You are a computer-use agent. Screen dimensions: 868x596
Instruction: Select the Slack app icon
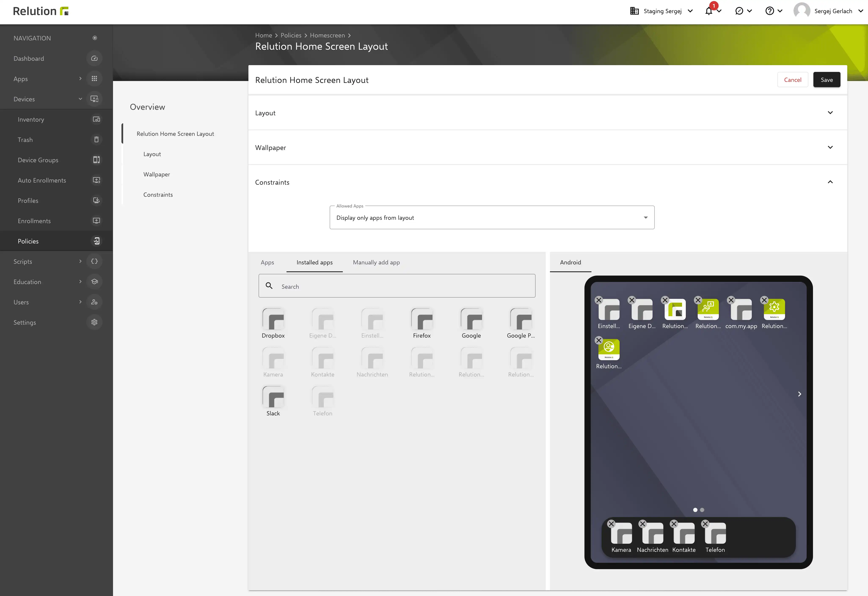pyautogui.click(x=273, y=397)
